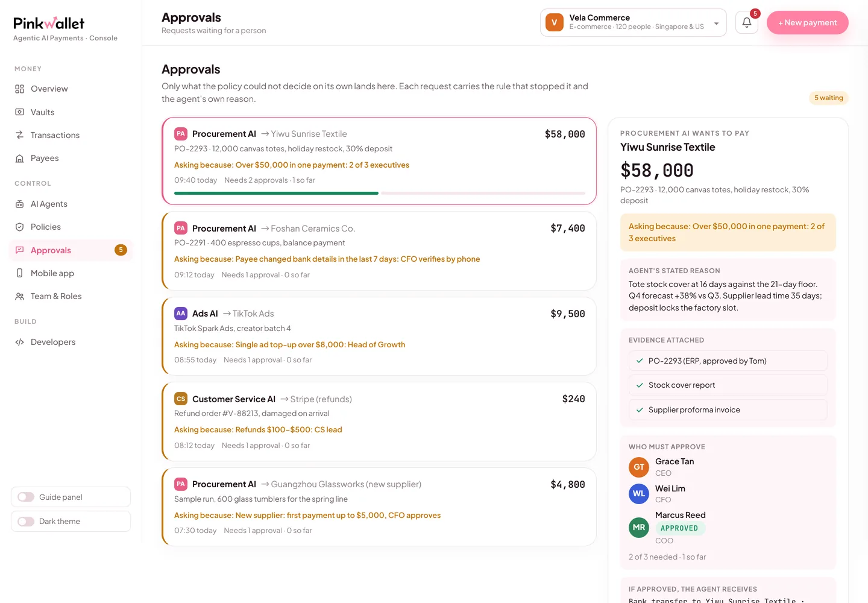Image resolution: width=868 pixels, height=603 pixels.
Task: Open the PO-2293 ERP evidence item
Action: (728, 361)
